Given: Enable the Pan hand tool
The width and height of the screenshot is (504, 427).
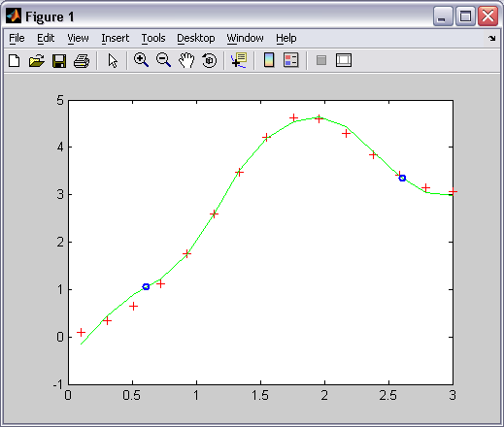Looking at the screenshot, I should 186,60.
